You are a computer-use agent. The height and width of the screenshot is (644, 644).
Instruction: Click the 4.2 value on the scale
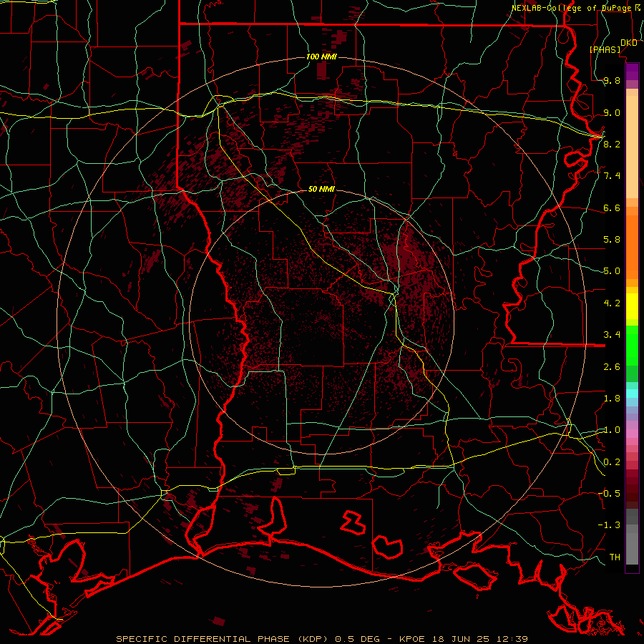[x=612, y=303]
